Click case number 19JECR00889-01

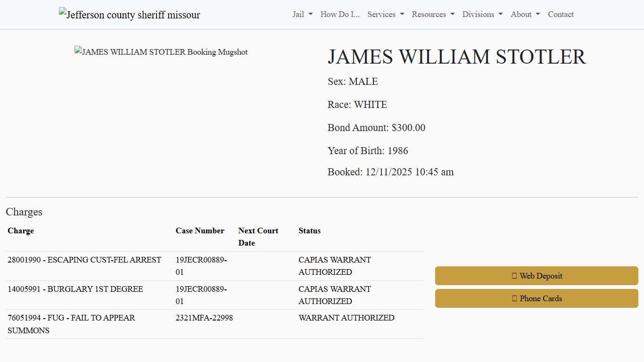(x=201, y=266)
